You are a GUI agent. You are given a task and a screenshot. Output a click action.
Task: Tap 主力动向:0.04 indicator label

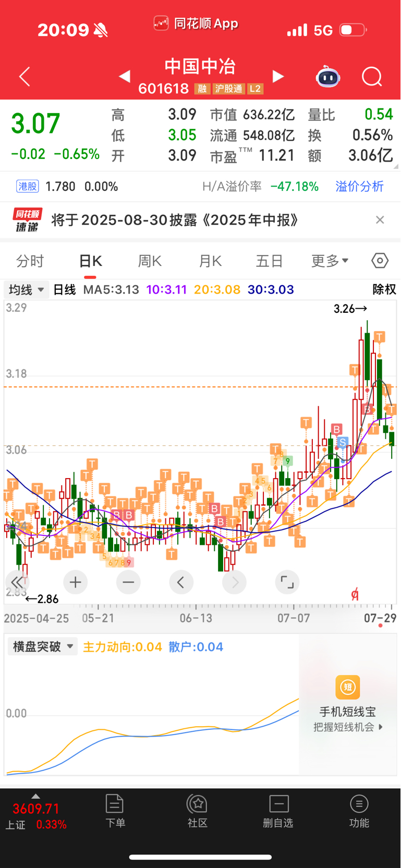(123, 647)
